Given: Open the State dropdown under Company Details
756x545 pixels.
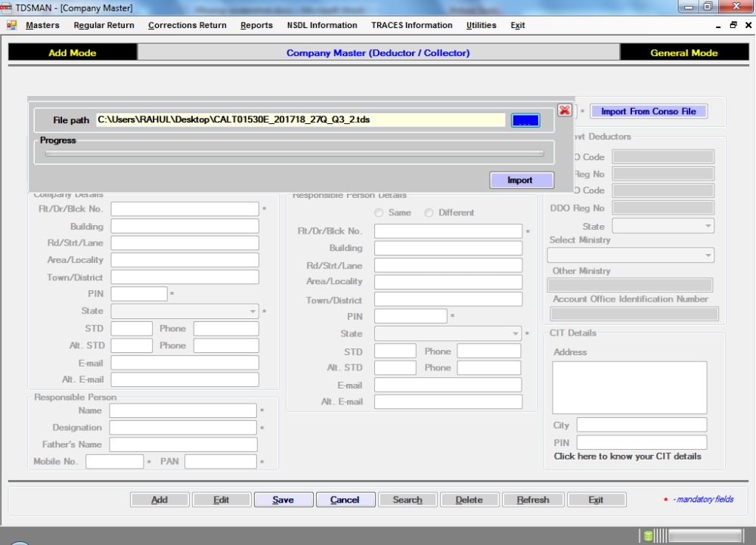Looking at the screenshot, I should click(253, 311).
